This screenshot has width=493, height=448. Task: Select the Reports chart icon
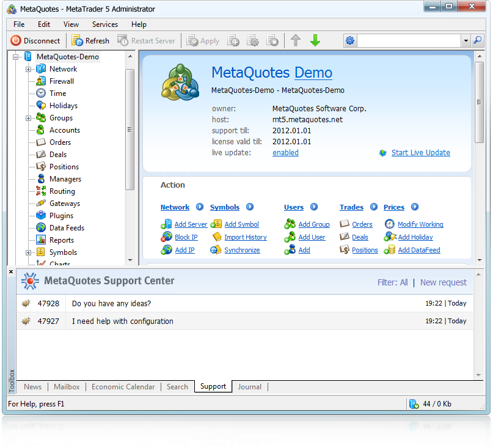pyautogui.click(x=41, y=240)
